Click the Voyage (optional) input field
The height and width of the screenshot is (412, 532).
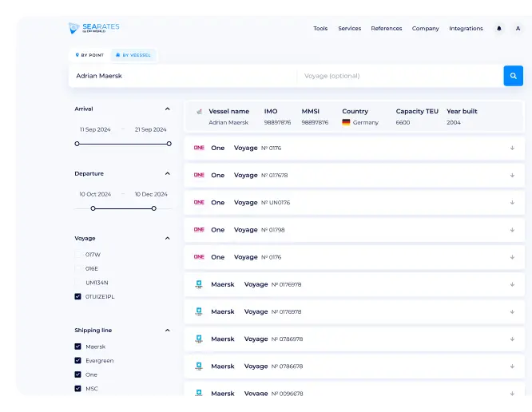click(x=400, y=76)
